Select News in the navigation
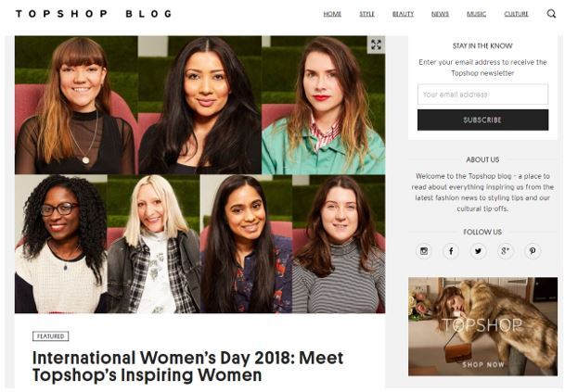 click(x=440, y=14)
